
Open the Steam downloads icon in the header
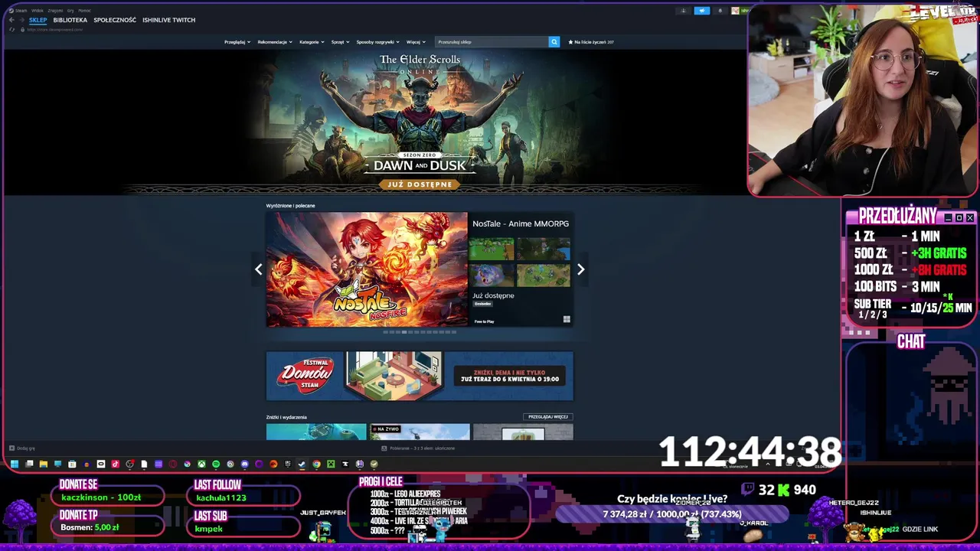[683, 11]
